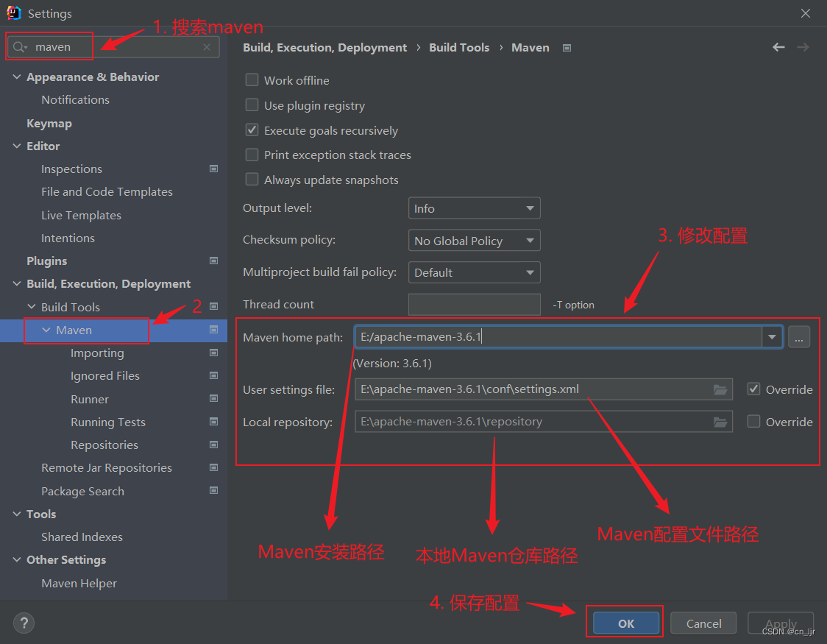Screen dimensions: 827x644
Task: Open File and Code Templates
Action: coord(107,192)
